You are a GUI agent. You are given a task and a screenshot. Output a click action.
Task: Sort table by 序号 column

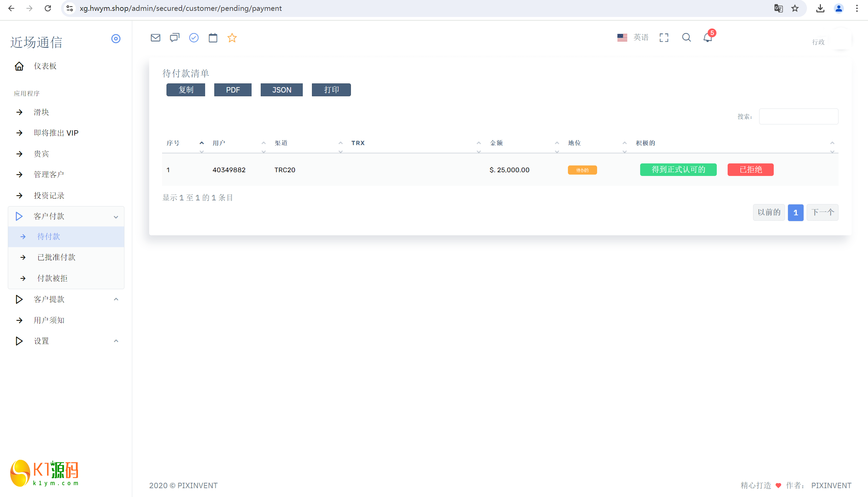(x=173, y=143)
